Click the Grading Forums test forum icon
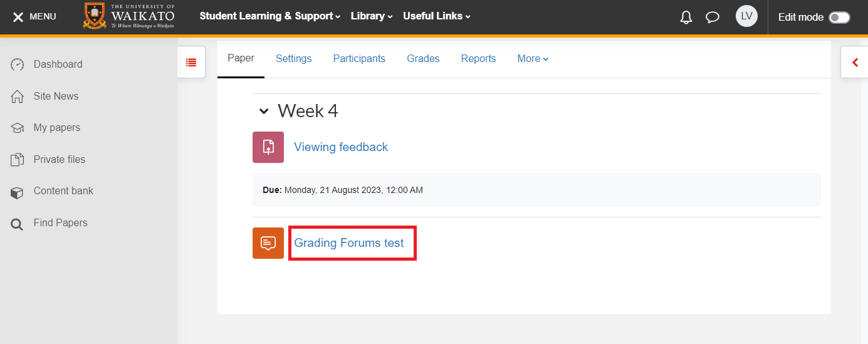This screenshot has width=868, height=344. click(x=268, y=243)
